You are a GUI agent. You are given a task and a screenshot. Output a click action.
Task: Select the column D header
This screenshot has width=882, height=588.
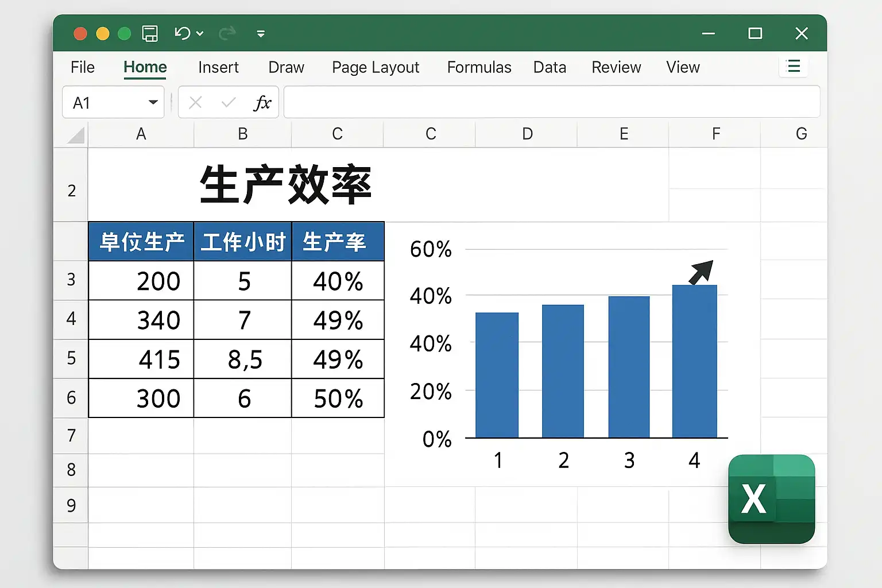[x=527, y=134]
